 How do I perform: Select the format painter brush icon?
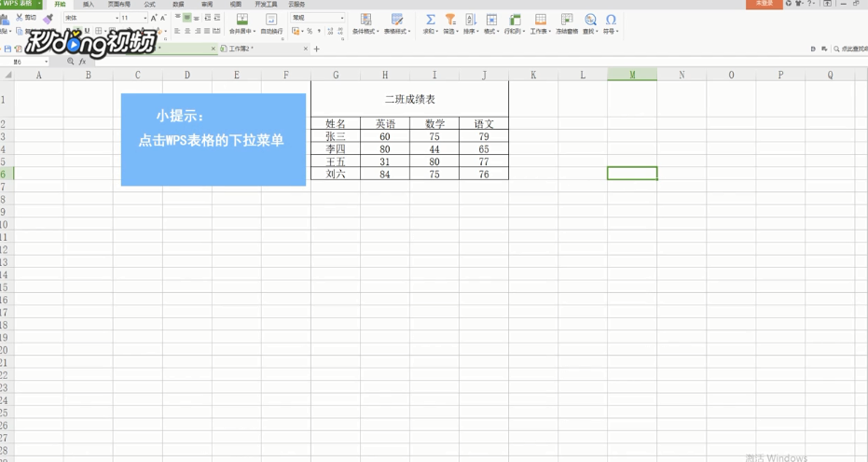(48, 19)
